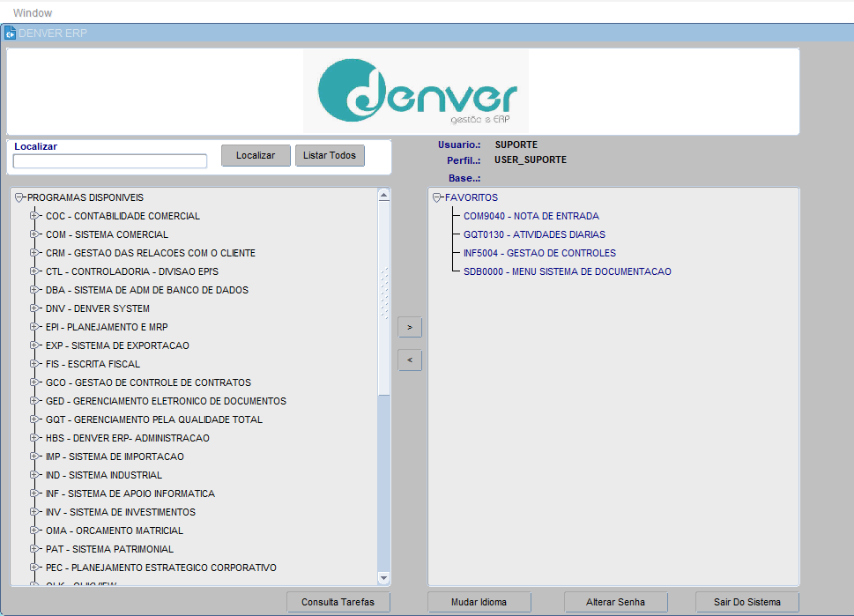Select GQT0130 - ATIVIDADES DIARIAS favorite
Screen dimensions: 854x616
coord(534,234)
